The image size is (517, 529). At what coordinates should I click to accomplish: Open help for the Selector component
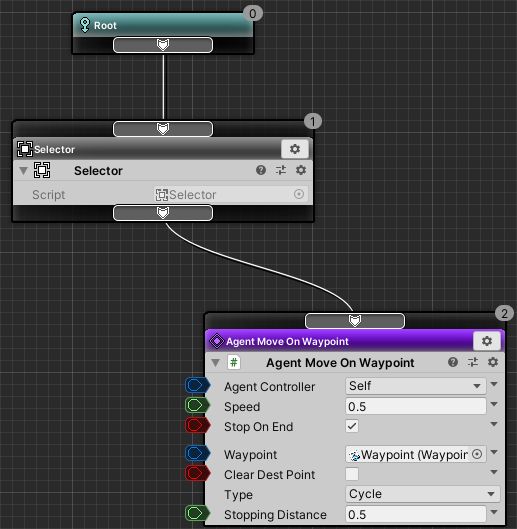[261, 170]
